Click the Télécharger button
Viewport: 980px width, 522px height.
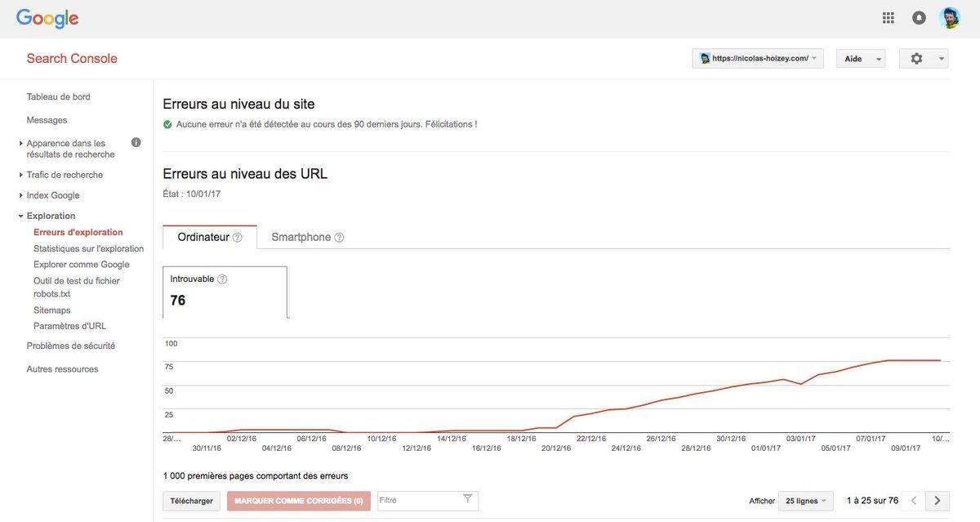coord(192,501)
